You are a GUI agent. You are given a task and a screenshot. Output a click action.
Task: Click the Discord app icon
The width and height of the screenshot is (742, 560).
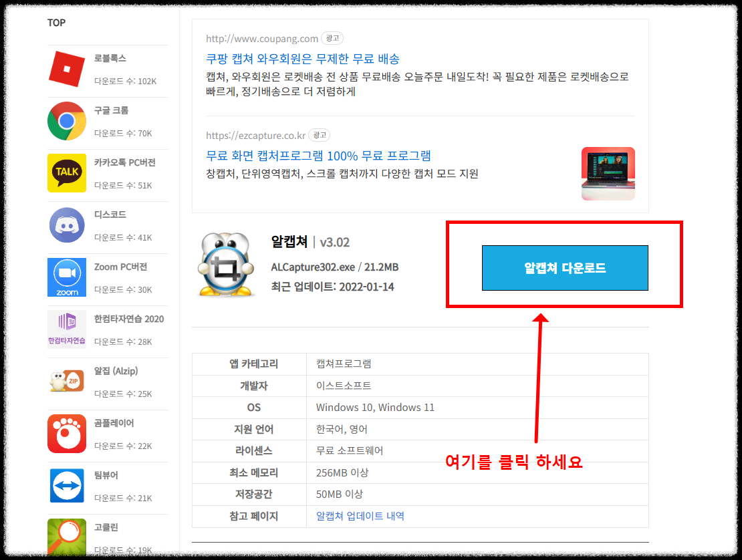[x=67, y=225]
